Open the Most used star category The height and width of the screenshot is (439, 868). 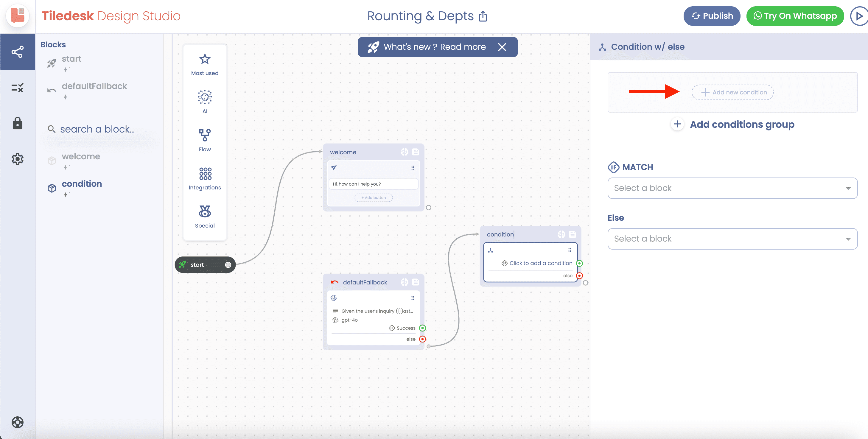[205, 65]
